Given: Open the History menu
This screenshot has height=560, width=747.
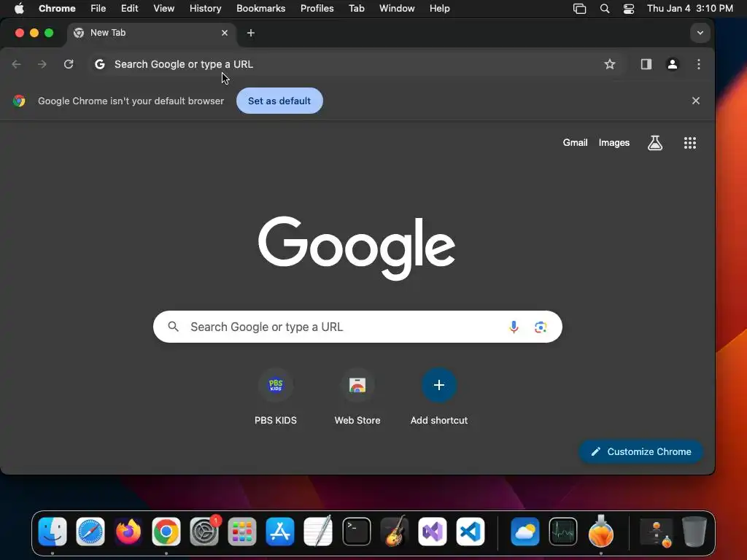Looking at the screenshot, I should (205, 9).
